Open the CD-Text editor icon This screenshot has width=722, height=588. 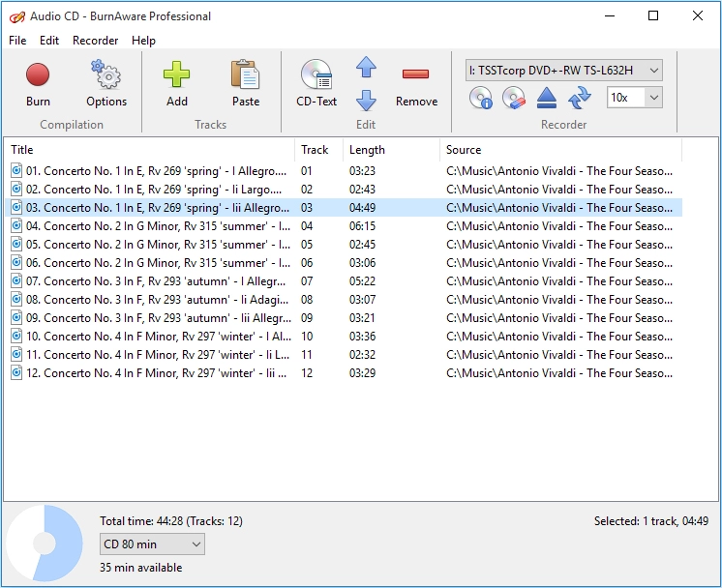pyautogui.click(x=316, y=74)
